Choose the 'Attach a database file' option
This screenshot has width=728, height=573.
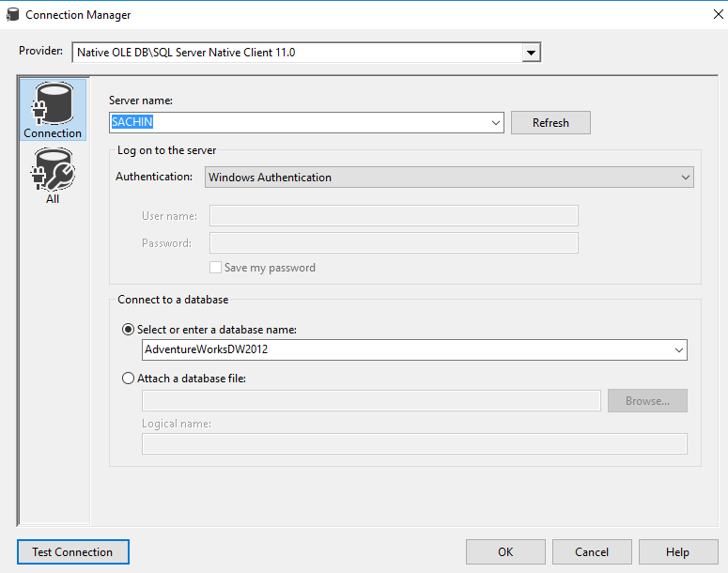pos(129,378)
